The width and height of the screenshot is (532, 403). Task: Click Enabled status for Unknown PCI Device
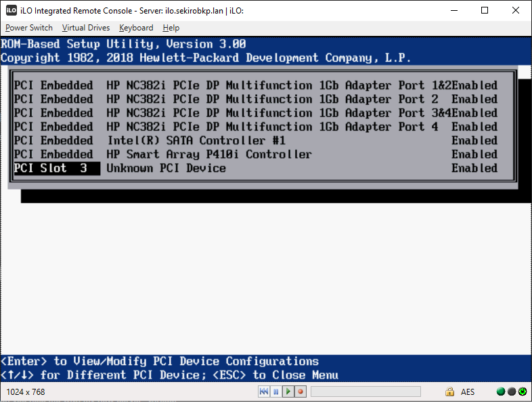(x=474, y=169)
